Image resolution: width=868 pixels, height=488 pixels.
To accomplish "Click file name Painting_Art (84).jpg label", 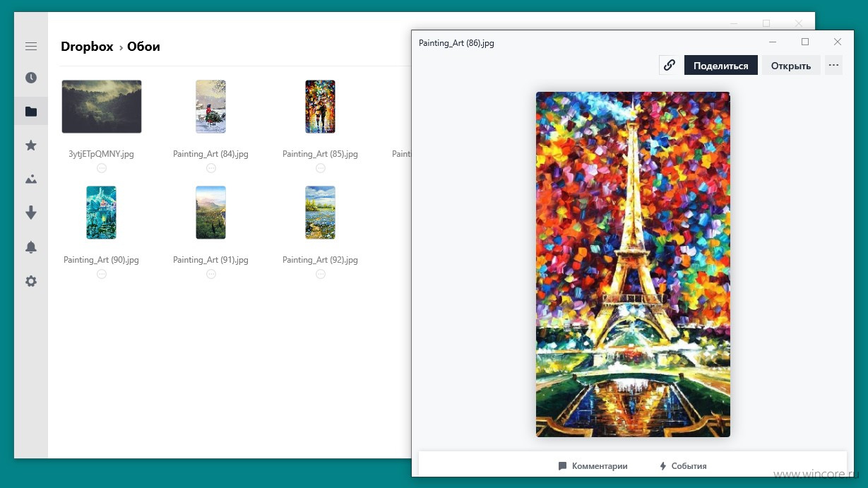I will click(210, 154).
